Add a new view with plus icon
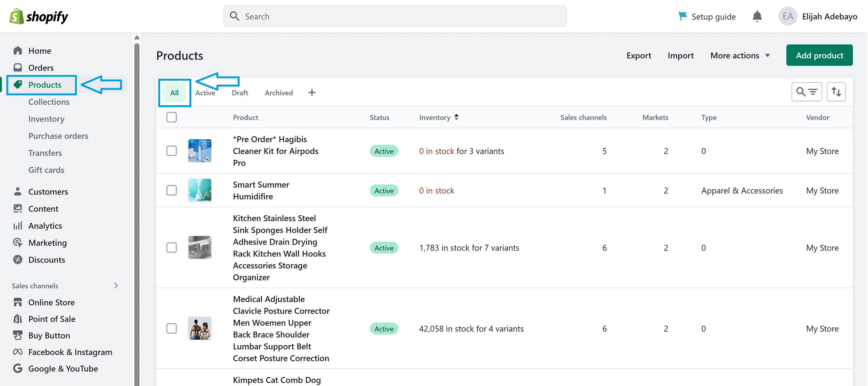Viewport: 868px width, 386px height. [x=312, y=92]
